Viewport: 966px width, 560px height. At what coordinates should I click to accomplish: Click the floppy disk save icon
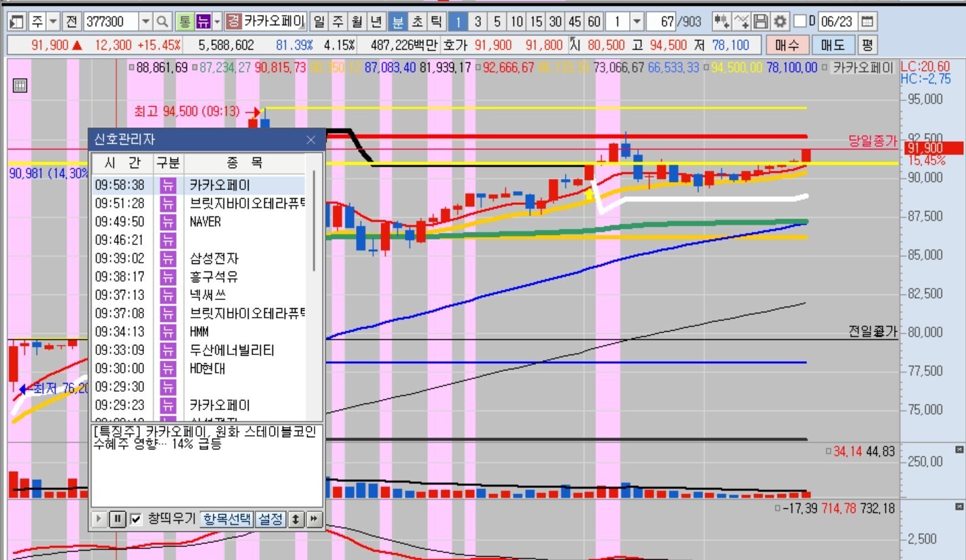(x=762, y=22)
